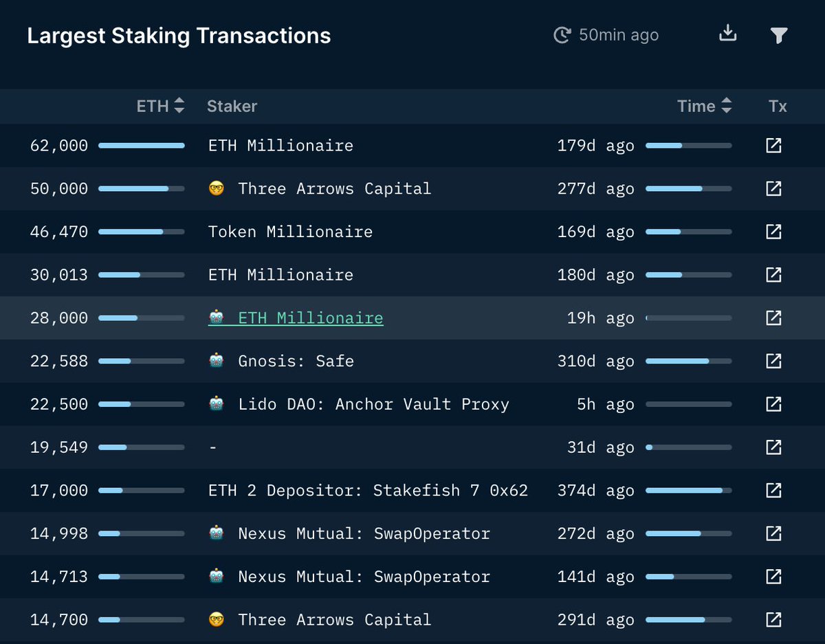Click the 179d ago time value
This screenshot has height=644, width=825.
pyautogui.click(x=595, y=145)
